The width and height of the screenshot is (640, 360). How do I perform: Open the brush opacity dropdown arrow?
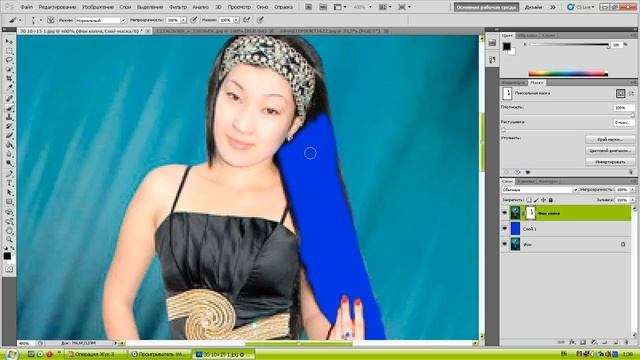tap(183, 20)
